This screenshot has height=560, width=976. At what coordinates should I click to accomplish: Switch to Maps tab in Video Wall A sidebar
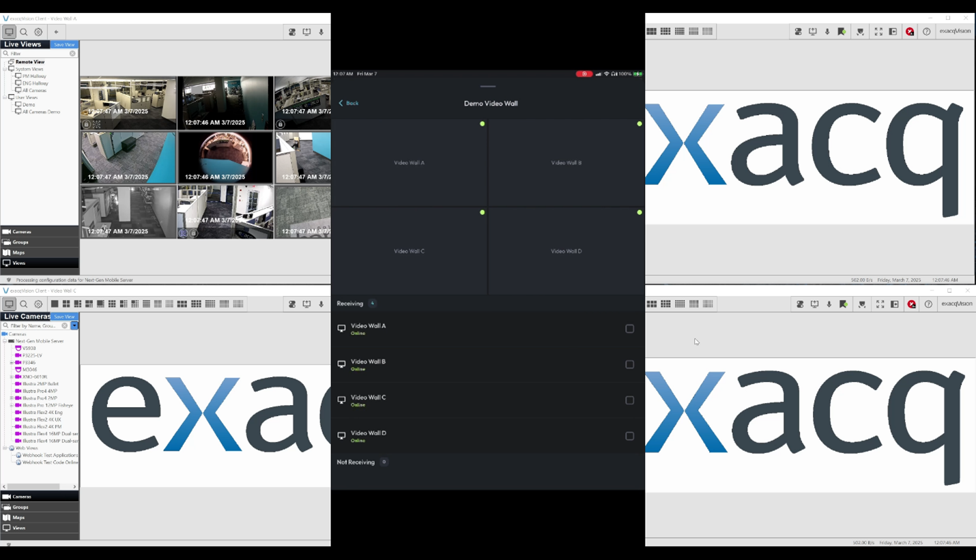tap(18, 252)
